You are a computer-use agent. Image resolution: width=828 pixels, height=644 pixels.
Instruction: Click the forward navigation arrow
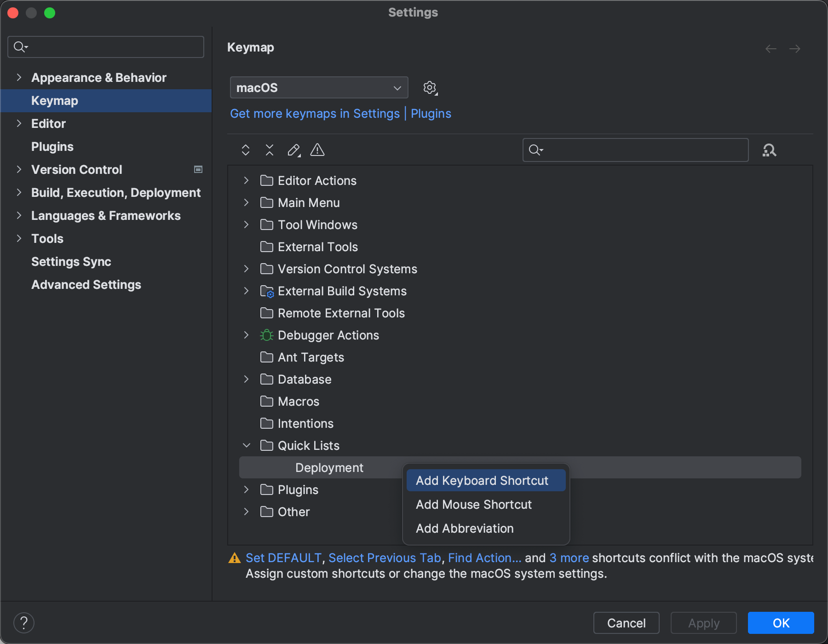(x=795, y=48)
